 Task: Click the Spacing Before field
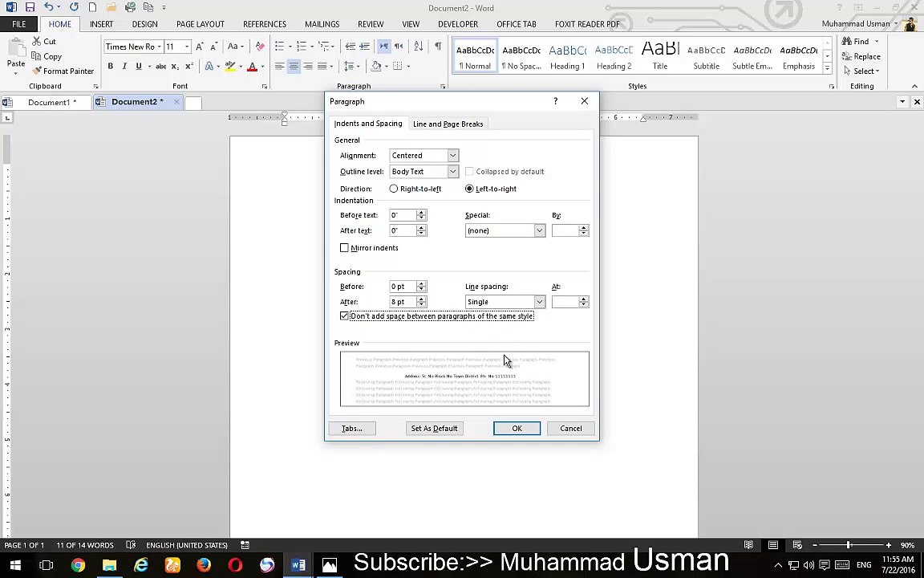tap(403, 287)
